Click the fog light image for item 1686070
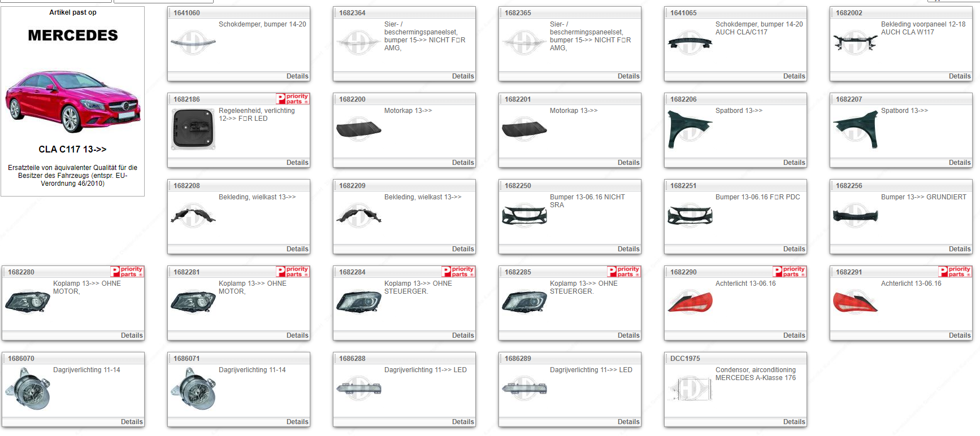The width and height of the screenshot is (980, 436). click(x=28, y=389)
